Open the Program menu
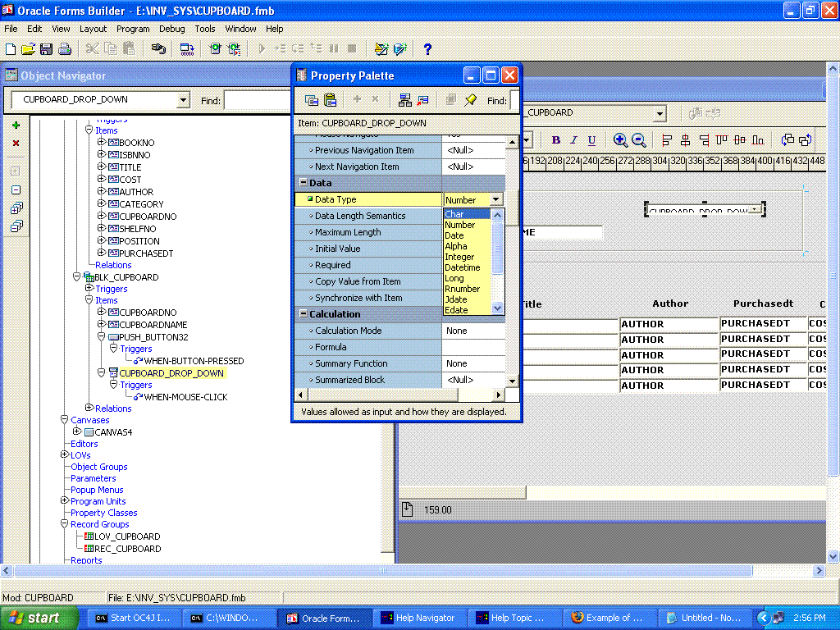The width and height of the screenshot is (840, 630). 133,29
